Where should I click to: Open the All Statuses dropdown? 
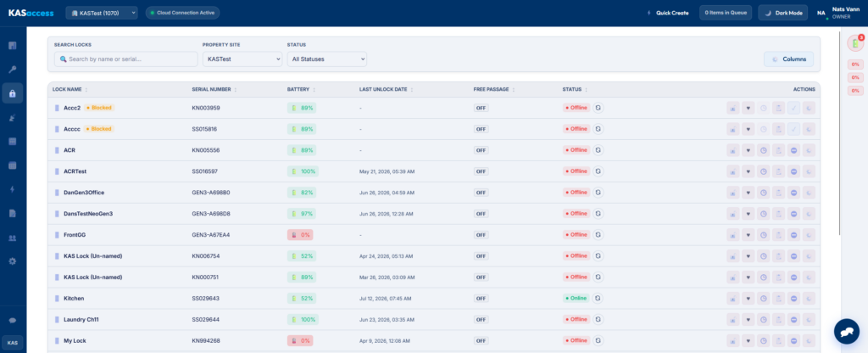point(326,59)
